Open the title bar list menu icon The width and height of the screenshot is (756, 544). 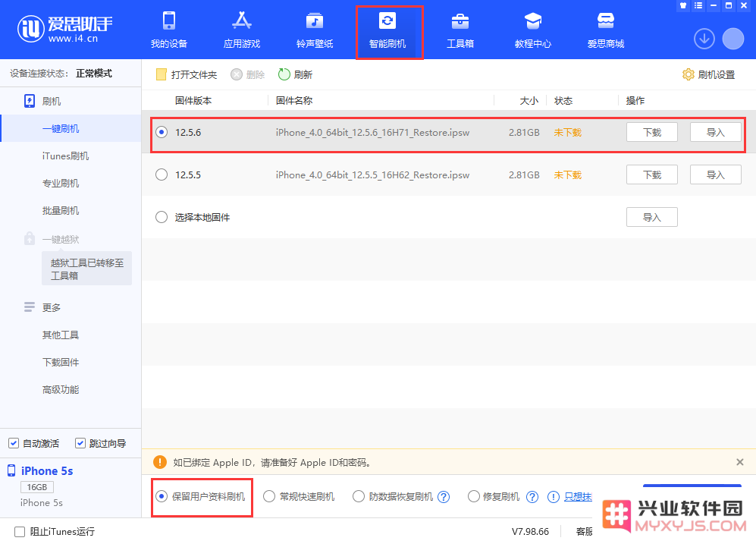[698, 6]
